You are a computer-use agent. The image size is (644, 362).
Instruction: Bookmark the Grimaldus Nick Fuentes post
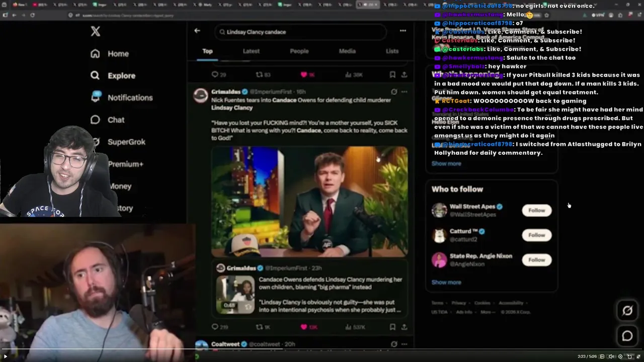coord(392,327)
